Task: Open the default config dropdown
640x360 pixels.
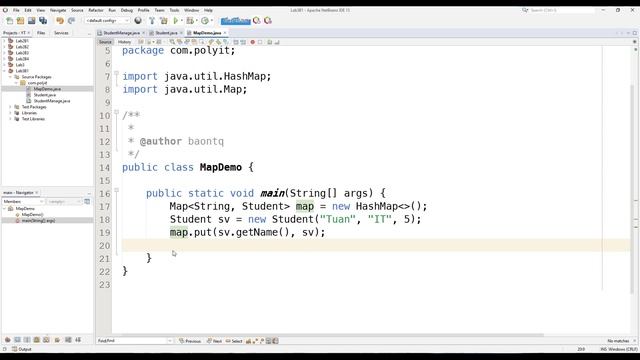Action: click(107, 20)
